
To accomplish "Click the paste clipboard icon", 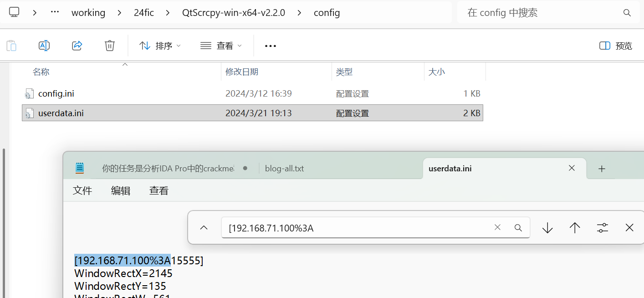I will coord(11,46).
